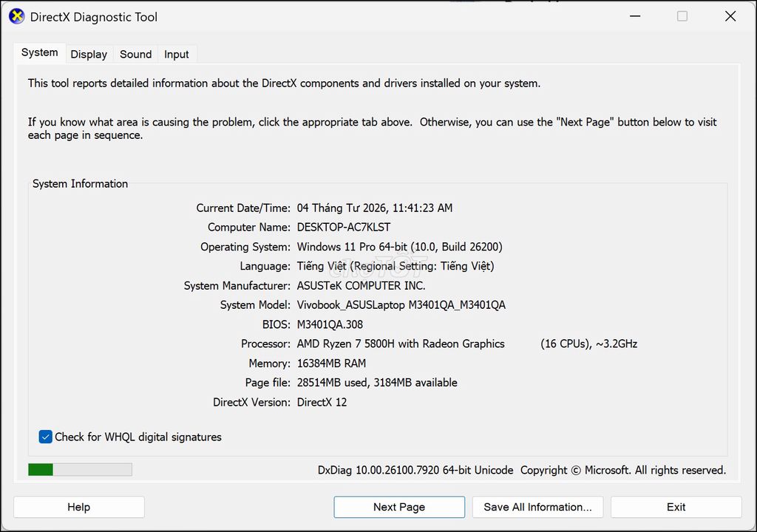Click the computer name DESKTOP-AC7KLST
This screenshot has height=532, width=757.
coord(344,228)
